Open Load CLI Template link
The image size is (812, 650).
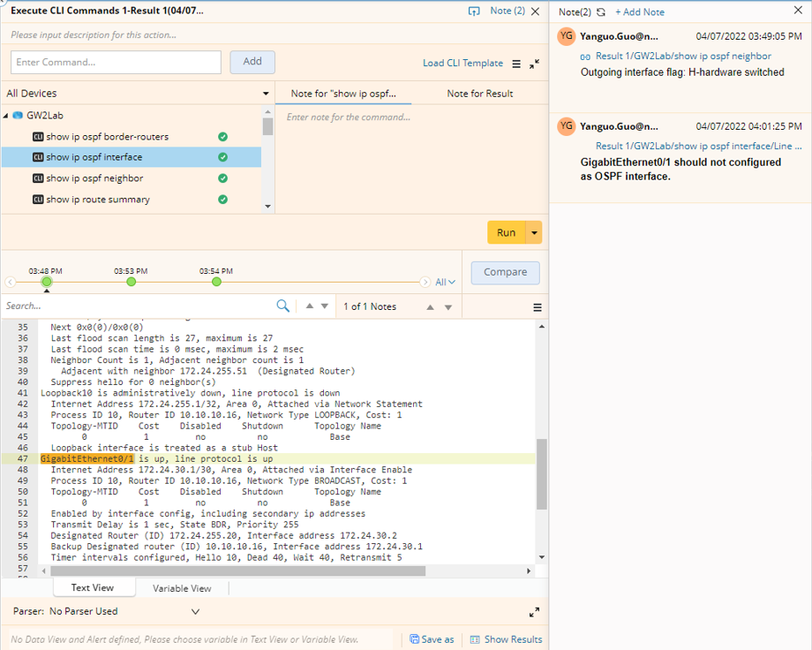(462, 64)
